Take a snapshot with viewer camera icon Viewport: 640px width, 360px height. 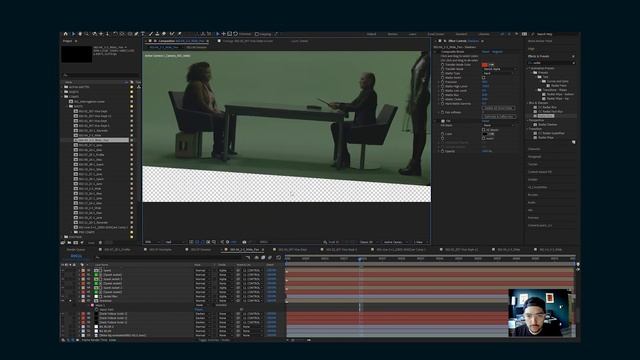(x=244, y=242)
